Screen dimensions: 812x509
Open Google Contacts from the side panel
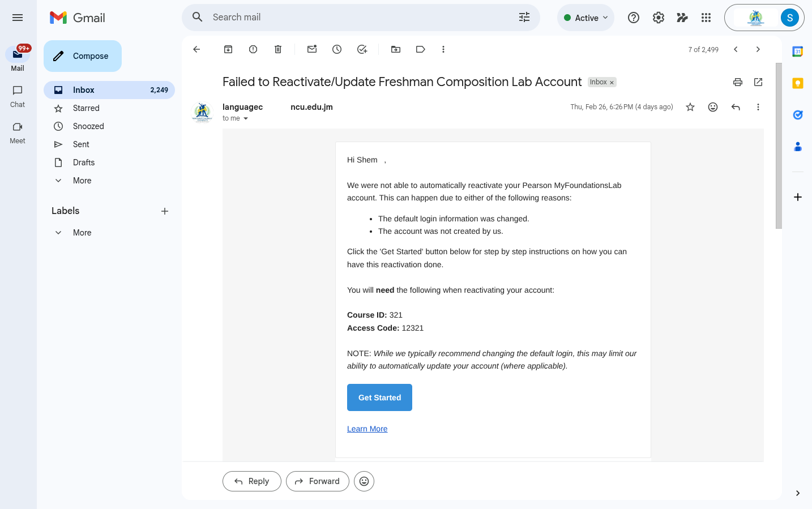coord(798,146)
